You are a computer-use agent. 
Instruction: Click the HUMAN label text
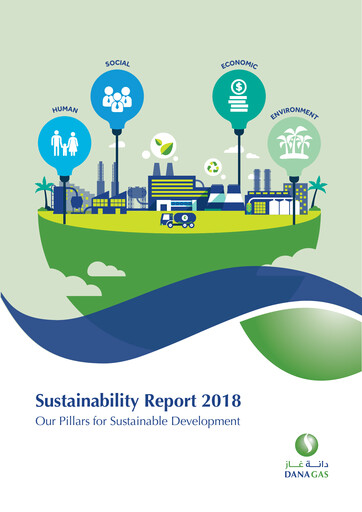(65, 110)
